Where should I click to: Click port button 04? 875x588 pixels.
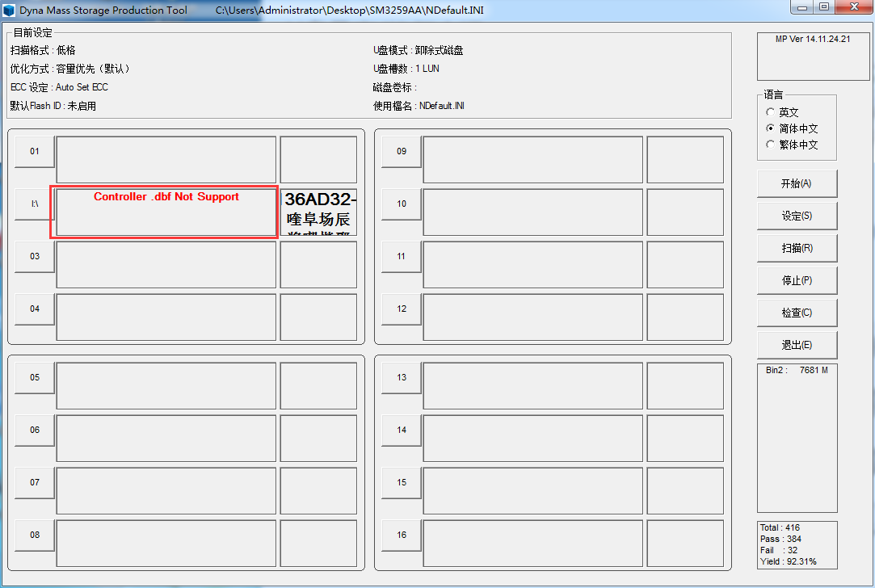coord(35,309)
